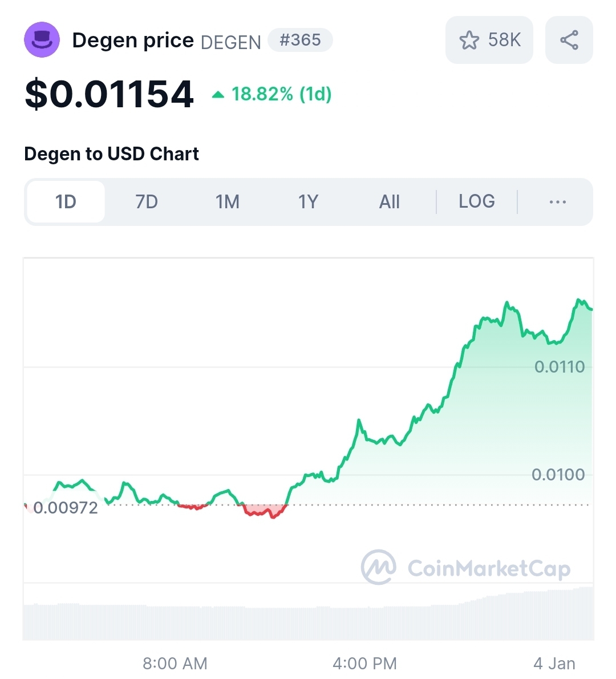The width and height of the screenshot is (616, 679).
Task: Add Degen to watchlist star icon
Action: [469, 41]
